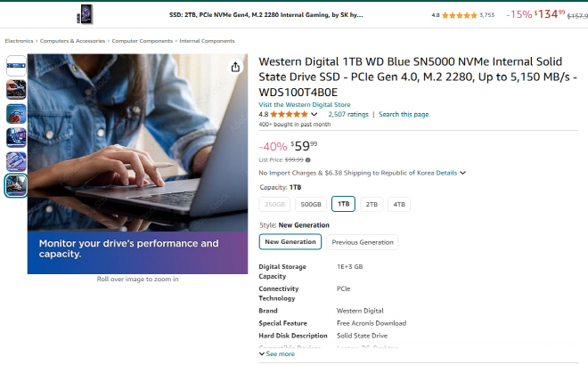Visit the Western Digital Store link

305,104
